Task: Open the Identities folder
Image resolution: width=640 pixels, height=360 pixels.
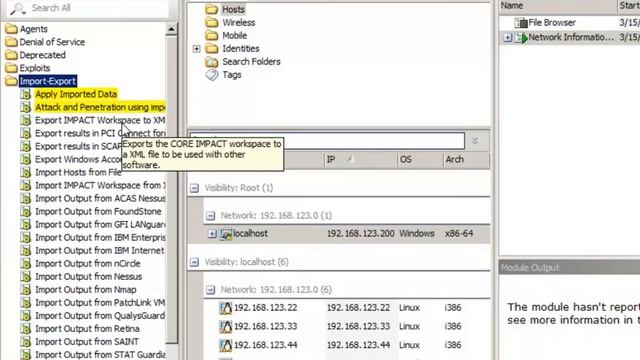Action: (x=240, y=49)
